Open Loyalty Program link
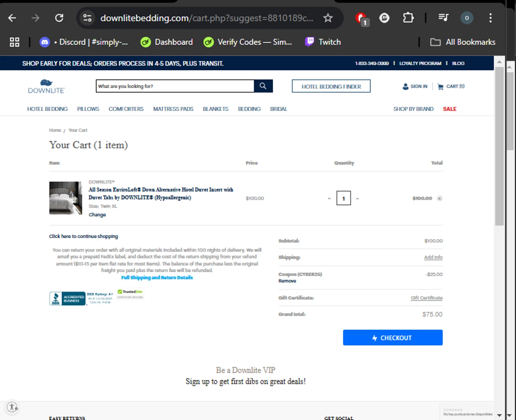This screenshot has height=420, width=516. click(x=420, y=63)
